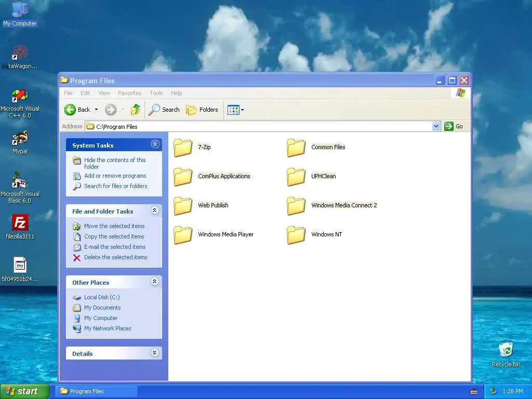532x399 pixels.
Task: Open the File menu
Action: coord(68,93)
